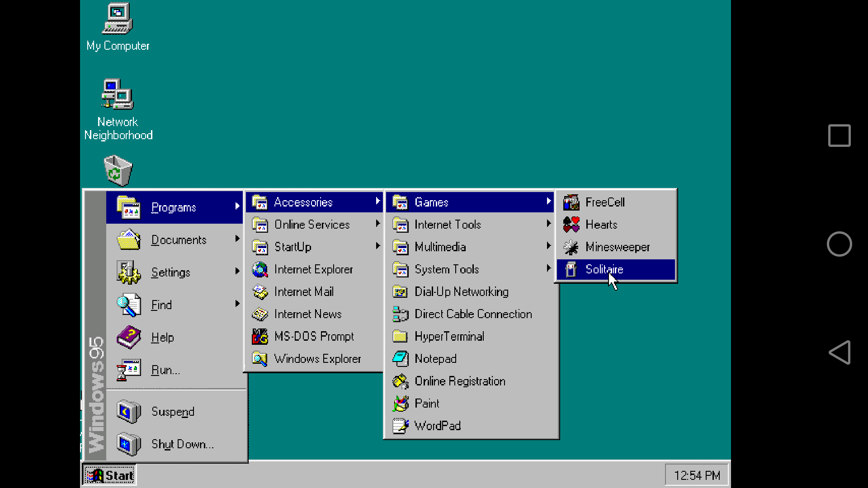Click the Start button on the taskbar
This screenshot has height=488, width=868.
pyautogui.click(x=108, y=475)
